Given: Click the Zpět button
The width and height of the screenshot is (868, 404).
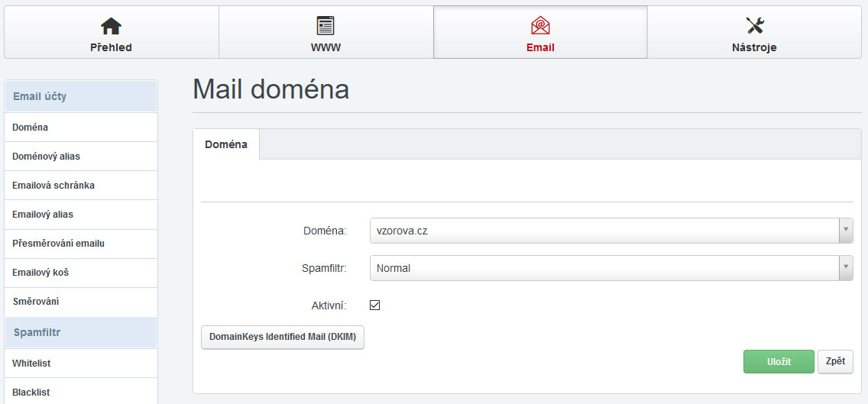Looking at the screenshot, I should click(835, 361).
